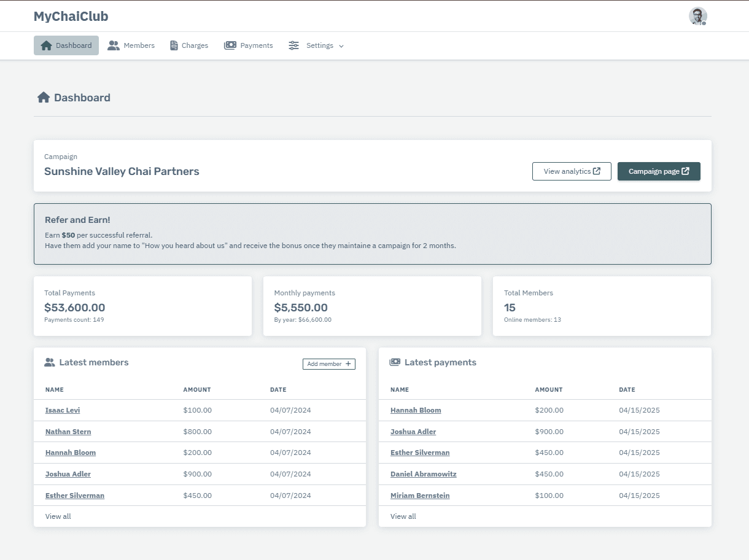Image resolution: width=749 pixels, height=560 pixels.
Task: Click the document icon beside Charges nav
Action: pos(174,45)
